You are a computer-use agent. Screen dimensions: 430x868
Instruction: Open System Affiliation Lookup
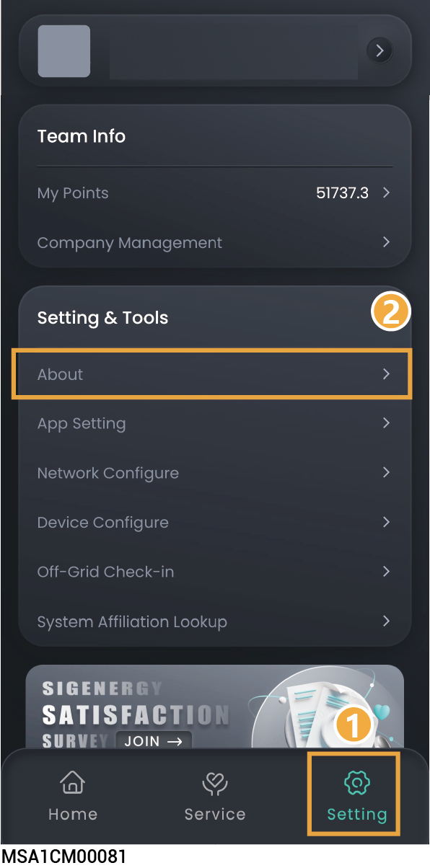(x=215, y=621)
